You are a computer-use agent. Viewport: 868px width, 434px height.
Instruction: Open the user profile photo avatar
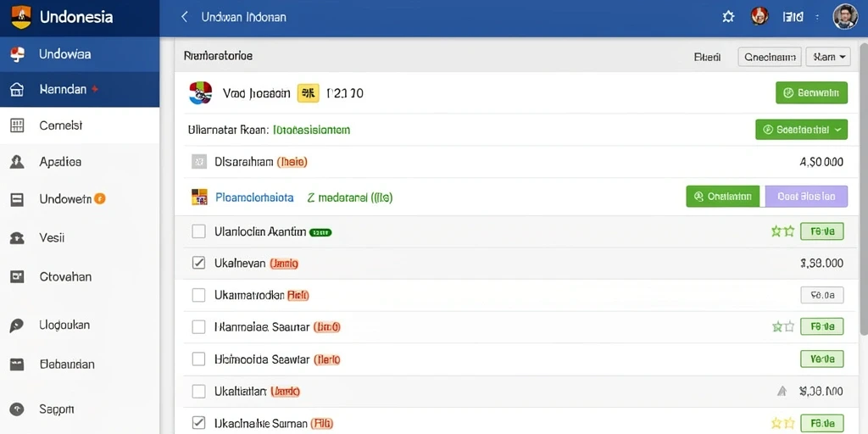pyautogui.click(x=845, y=17)
